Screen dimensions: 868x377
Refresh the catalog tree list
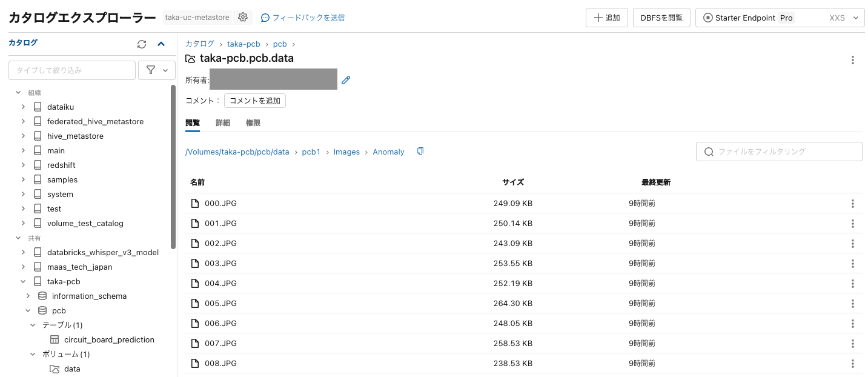(141, 44)
